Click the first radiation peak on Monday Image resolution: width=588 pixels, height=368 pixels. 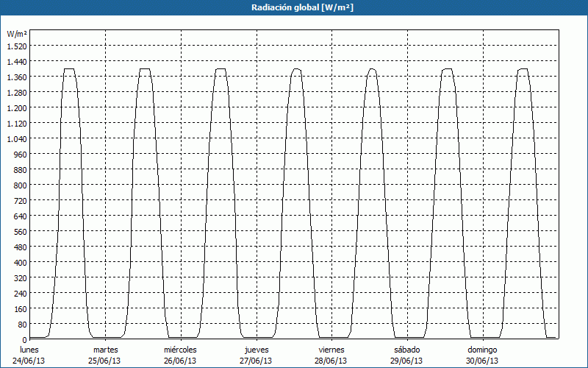tap(69, 69)
